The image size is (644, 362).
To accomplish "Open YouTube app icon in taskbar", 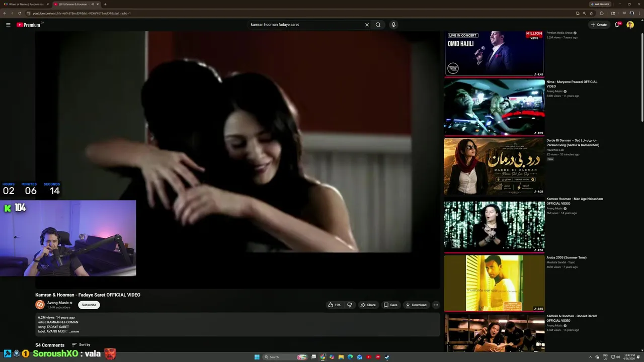I will pos(369,357).
